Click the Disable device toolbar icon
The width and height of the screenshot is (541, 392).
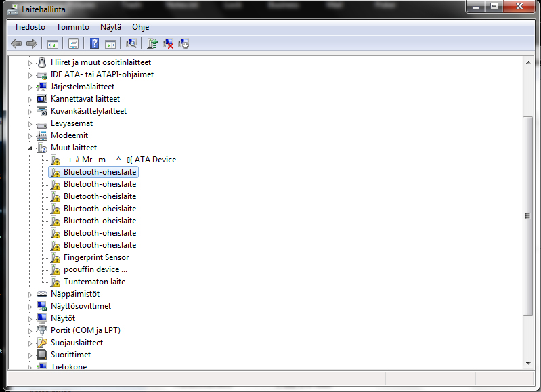tap(183, 44)
